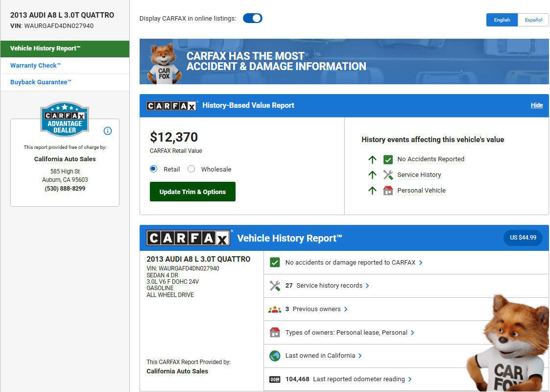Open the Buyback Guarantee tab

pos(65,82)
